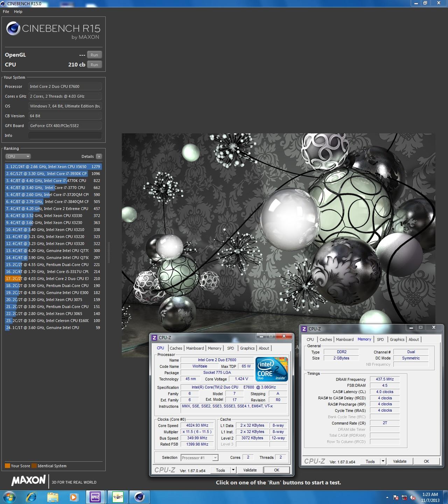Screen dimensions: 448x504
Task: Switch to Caches tab in CPU-Z CPU window
Action: pos(176,348)
